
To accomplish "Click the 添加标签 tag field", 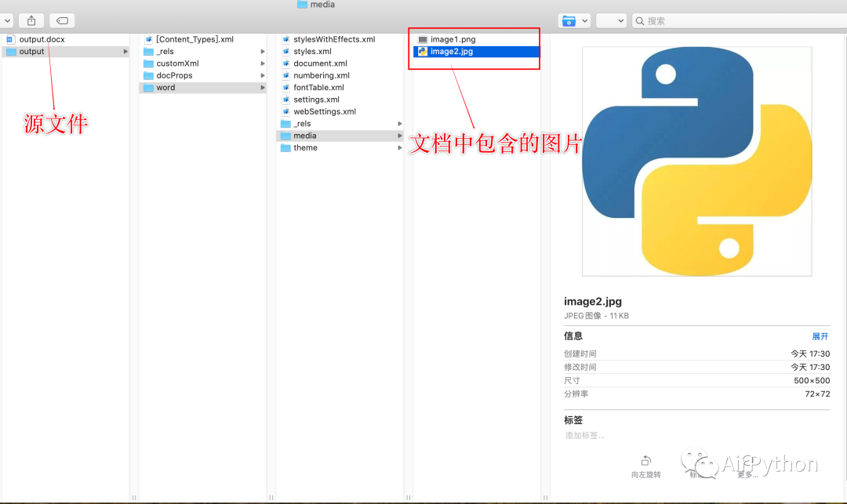I will pos(585,436).
